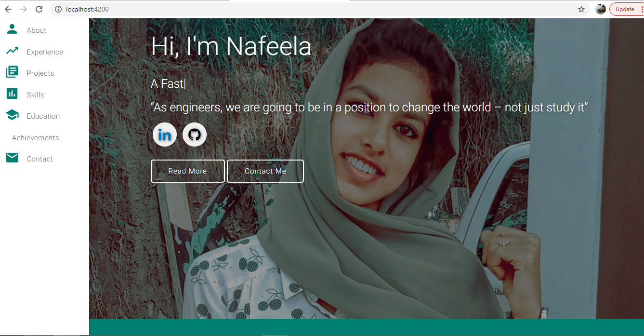
Task: Open the LinkedIn profile icon
Action: coord(165,134)
